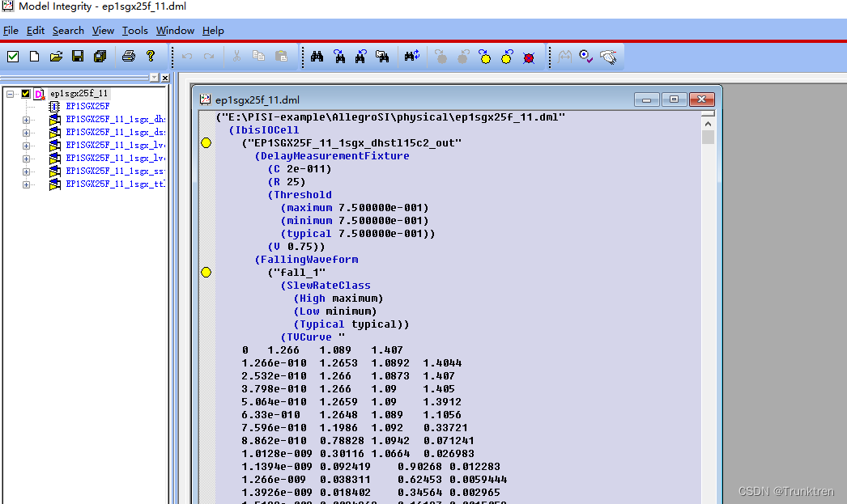847x504 pixels.
Task: Click the Help question mark icon
Action: click(151, 56)
